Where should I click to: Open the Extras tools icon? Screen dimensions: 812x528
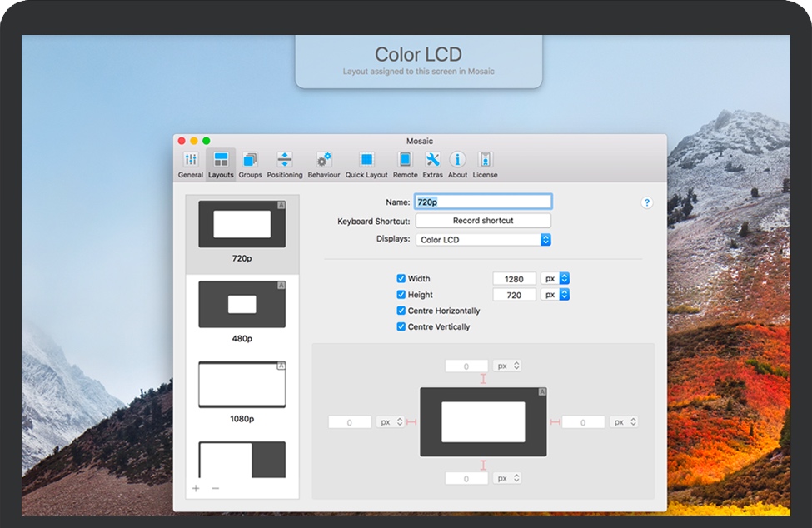(x=432, y=164)
